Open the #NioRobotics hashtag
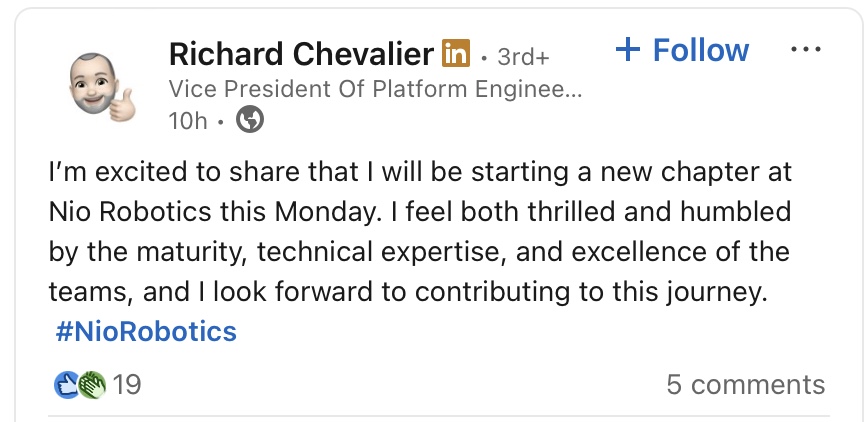 pos(146,331)
